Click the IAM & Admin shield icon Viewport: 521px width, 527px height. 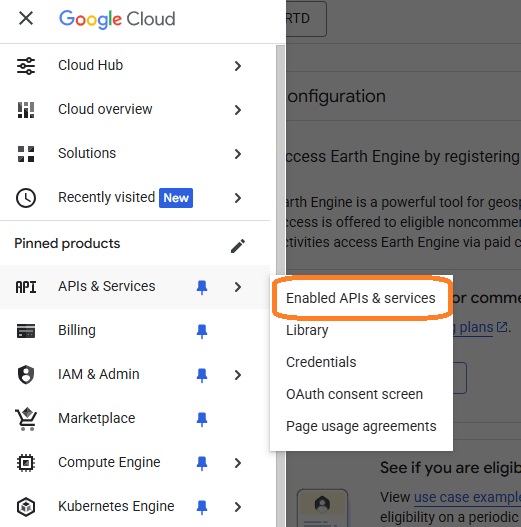(26, 374)
